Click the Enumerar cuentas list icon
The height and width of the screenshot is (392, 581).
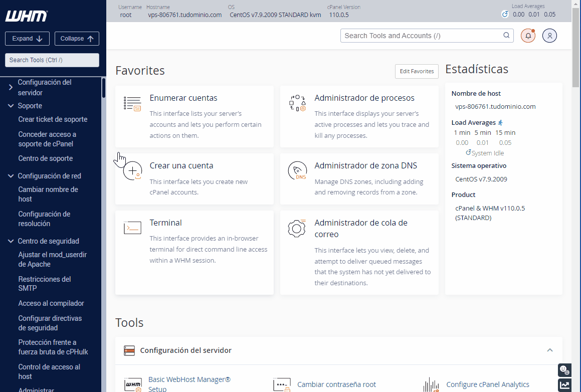132,103
